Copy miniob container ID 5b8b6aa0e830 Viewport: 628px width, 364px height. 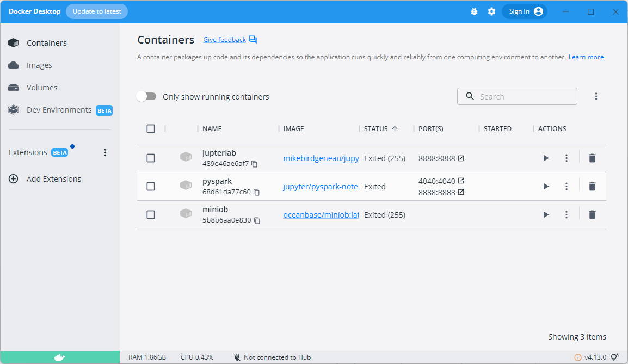pos(257,221)
